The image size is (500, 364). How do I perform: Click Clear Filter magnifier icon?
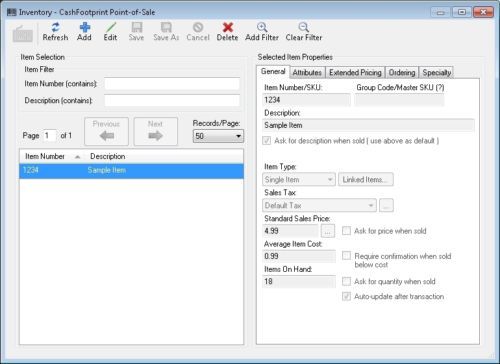(304, 27)
